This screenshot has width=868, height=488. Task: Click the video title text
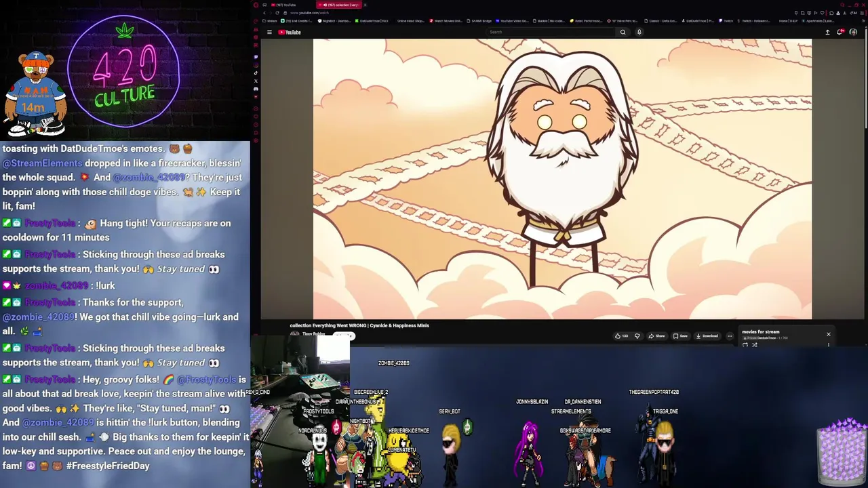[359, 325]
